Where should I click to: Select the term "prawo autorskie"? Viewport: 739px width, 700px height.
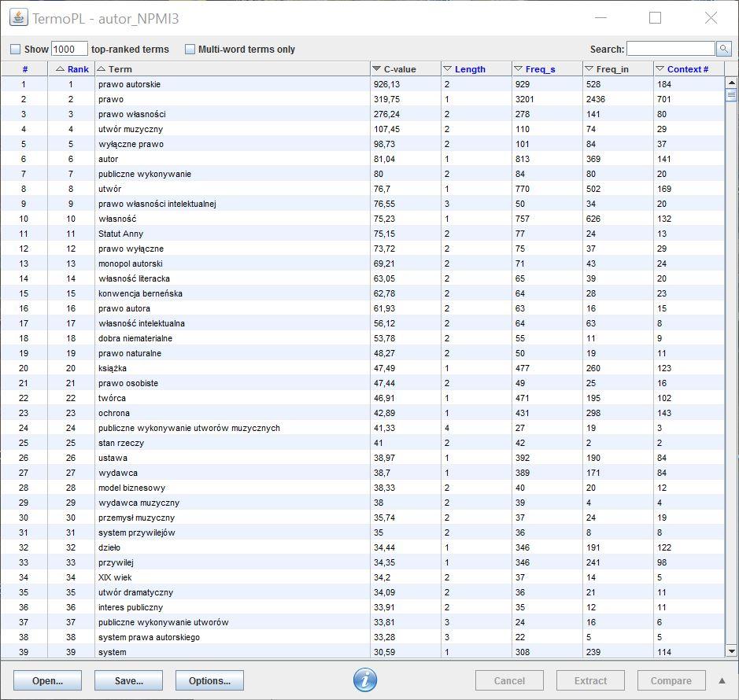tap(129, 84)
